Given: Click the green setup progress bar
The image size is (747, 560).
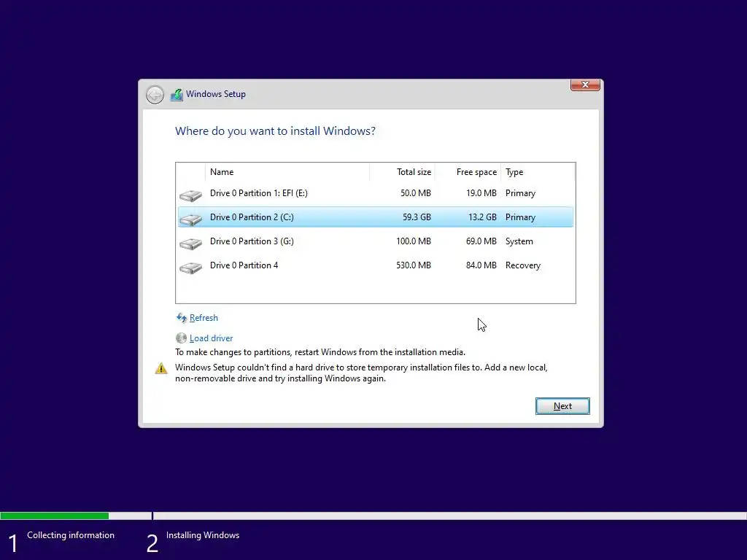Looking at the screenshot, I should pos(54,516).
